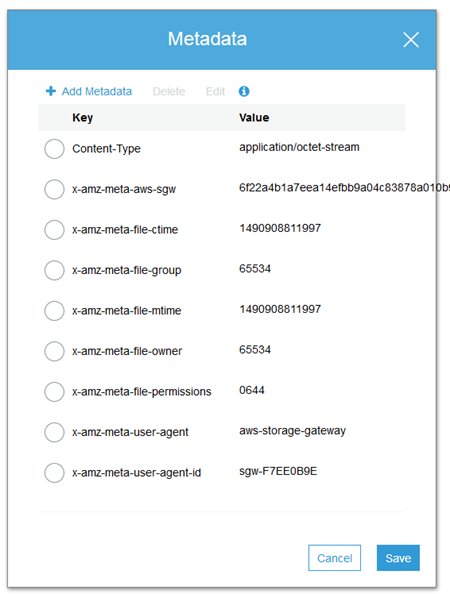Open the blue info icon

244,91
